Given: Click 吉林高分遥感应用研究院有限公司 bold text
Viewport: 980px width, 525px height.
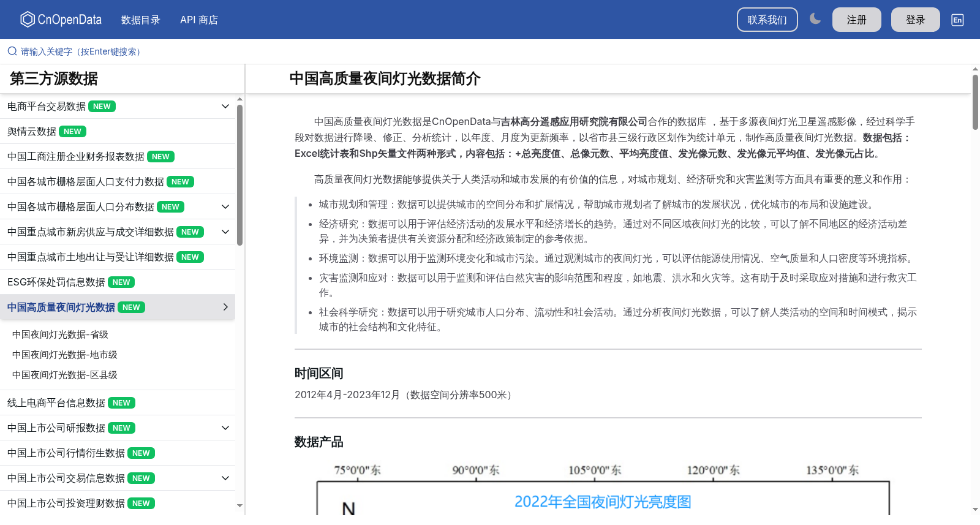Looking at the screenshot, I should pyautogui.click(x=574, y=122).
